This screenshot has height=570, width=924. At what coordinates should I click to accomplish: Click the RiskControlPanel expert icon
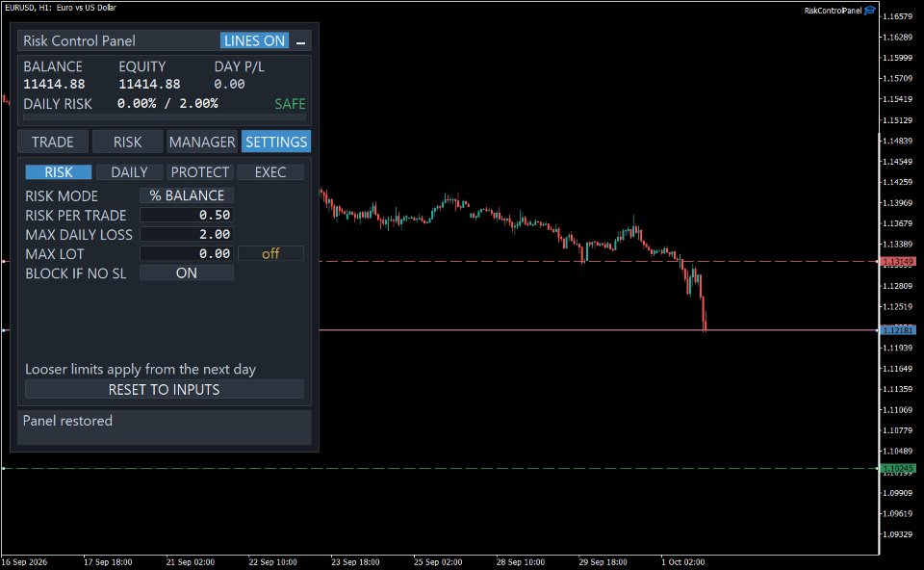(870, 10)
